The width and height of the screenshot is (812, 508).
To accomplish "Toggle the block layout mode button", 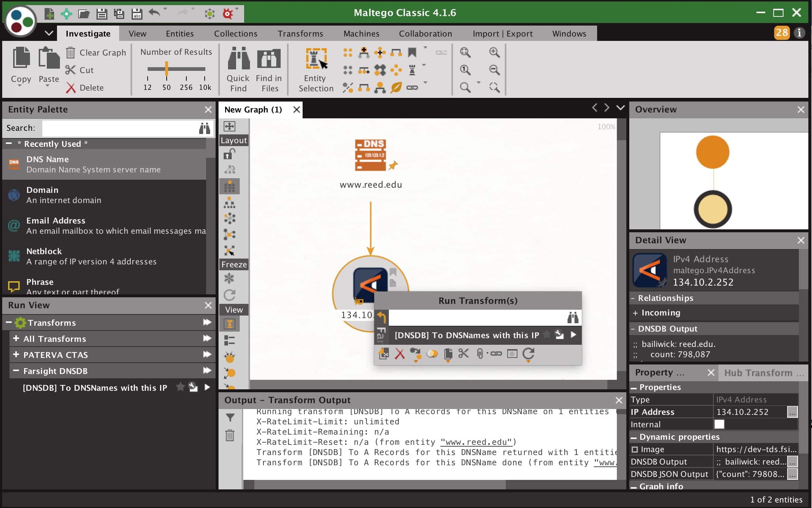I will [229, 186].
